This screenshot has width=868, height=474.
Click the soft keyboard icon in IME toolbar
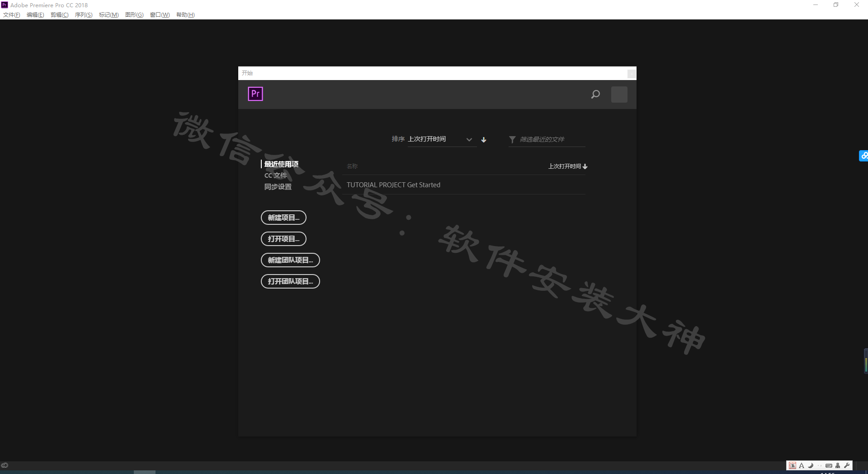[829, 465]
